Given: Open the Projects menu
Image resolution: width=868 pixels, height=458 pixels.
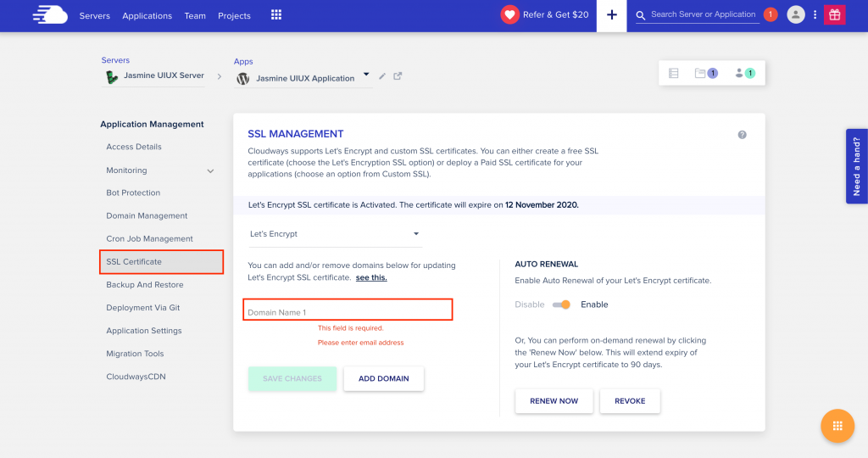Looking at the screenshot, I should click(234, 15).
